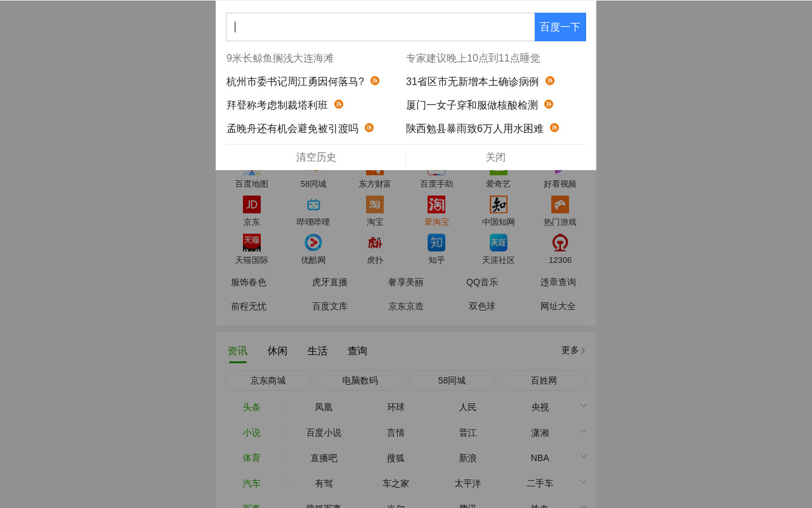Open the 服饰春色 link
The image size is (812, 508).
tap(249, 283)
